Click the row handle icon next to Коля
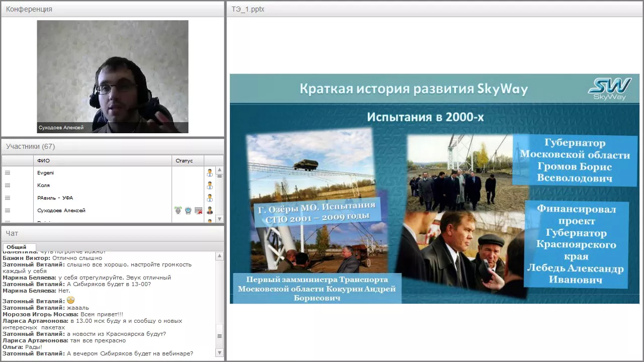This screenshot has height=362, width=644. pos(8,185)
